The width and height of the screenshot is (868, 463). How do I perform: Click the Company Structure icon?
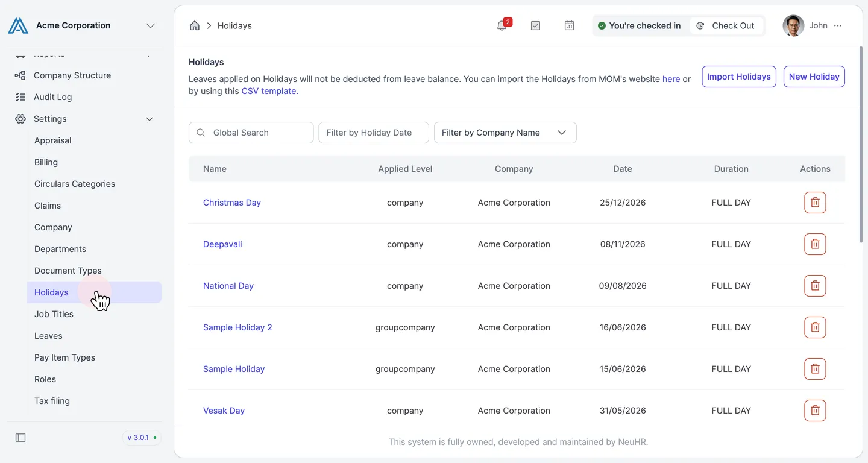[20, 75]
